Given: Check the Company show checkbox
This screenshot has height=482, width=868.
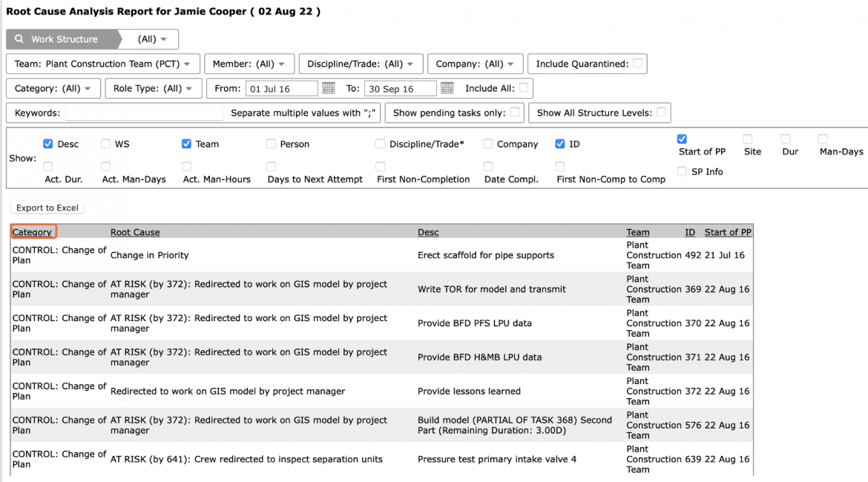Looking at the screenshot, I should tap(487, 144).
